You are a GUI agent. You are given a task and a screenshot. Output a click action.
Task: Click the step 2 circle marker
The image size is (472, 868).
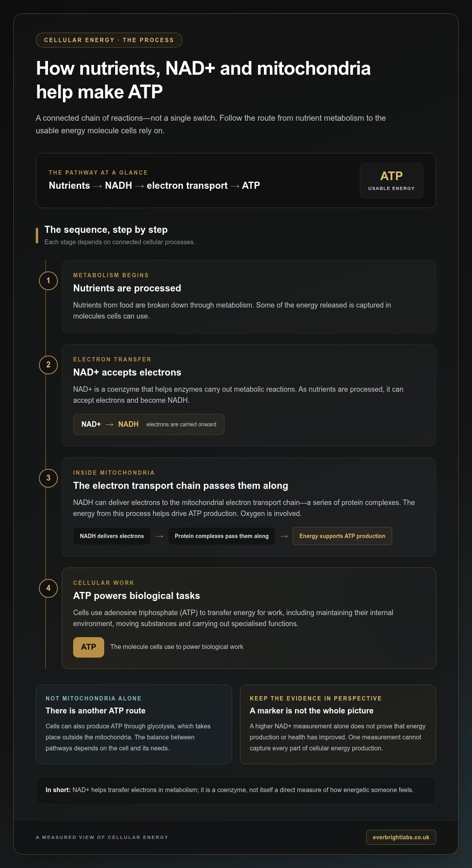click(48, 365)
